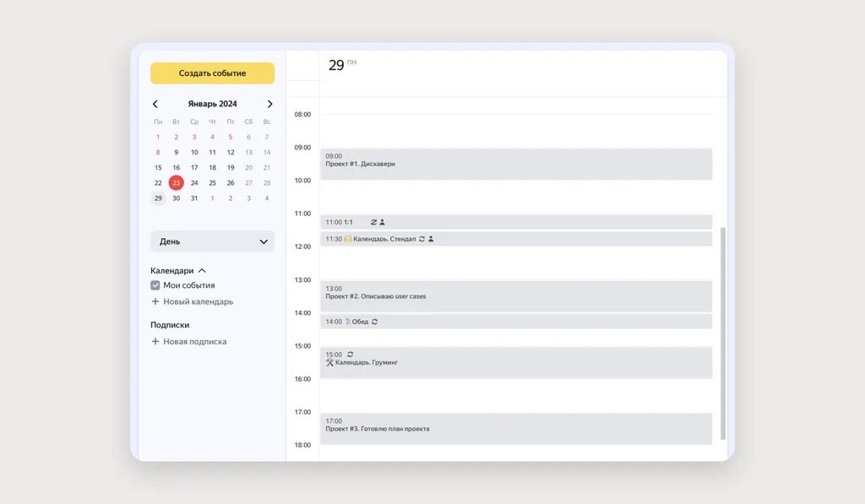Go to next month arrow
This screenshot has width=865, height=504.
(269, 104)
